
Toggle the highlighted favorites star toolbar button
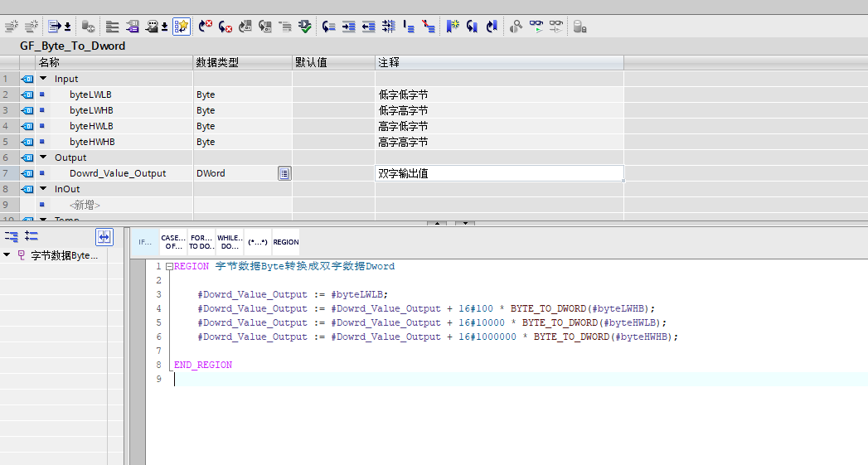182,27
